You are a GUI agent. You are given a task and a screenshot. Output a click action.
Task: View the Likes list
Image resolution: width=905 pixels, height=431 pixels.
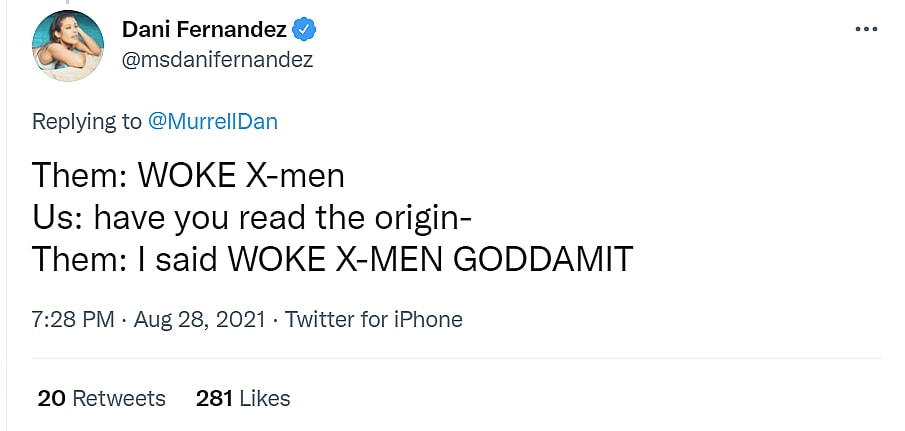(x=265, y=398)
